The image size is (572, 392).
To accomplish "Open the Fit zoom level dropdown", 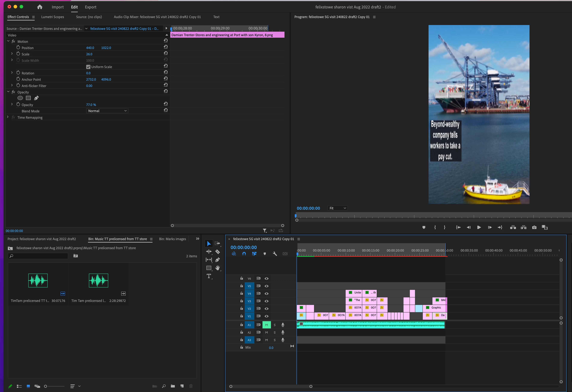I will (337, 208).
